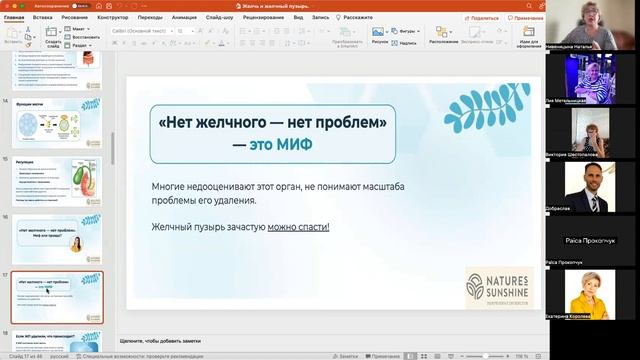Click the Создать слайд icon
The width and height of the screenshot is (640, 360).
[51, 32]
